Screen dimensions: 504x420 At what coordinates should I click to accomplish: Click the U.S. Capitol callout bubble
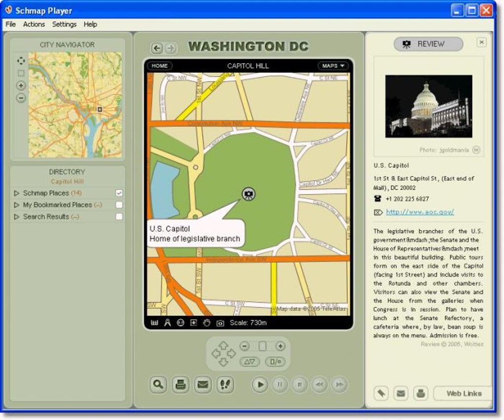point(196,233)
